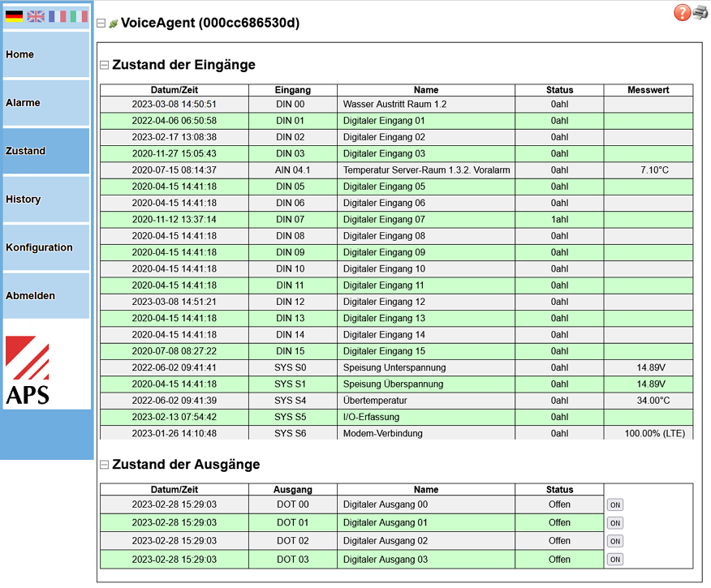Viewport: 711px width, 588px height.
Task: Open the History menu item
Action: point(46,200)
